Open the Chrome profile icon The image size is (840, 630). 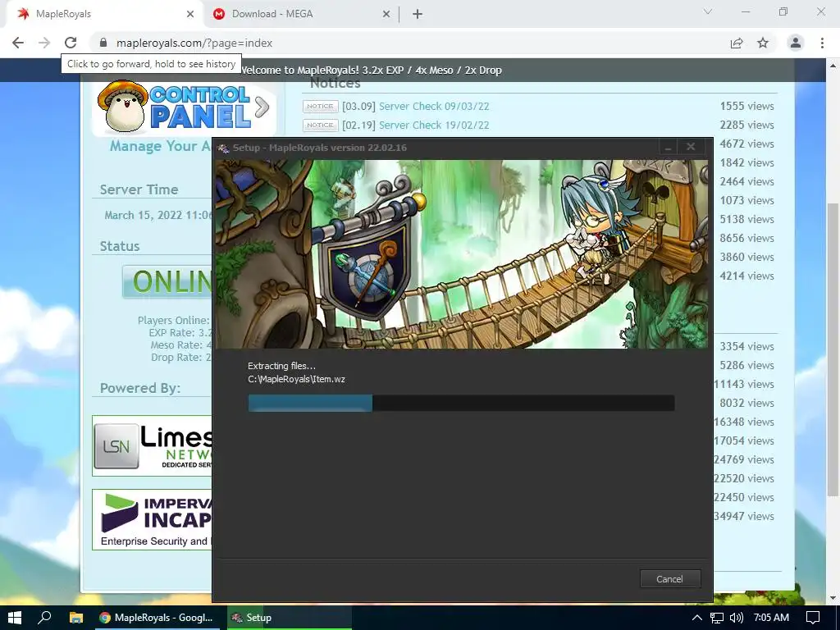pyautogui.click(x=796, y=43)
